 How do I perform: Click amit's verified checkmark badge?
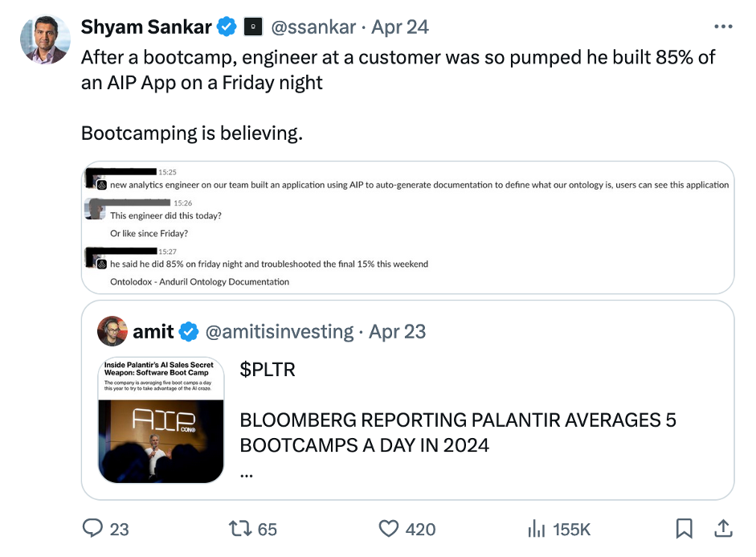[x=189, y=331]
